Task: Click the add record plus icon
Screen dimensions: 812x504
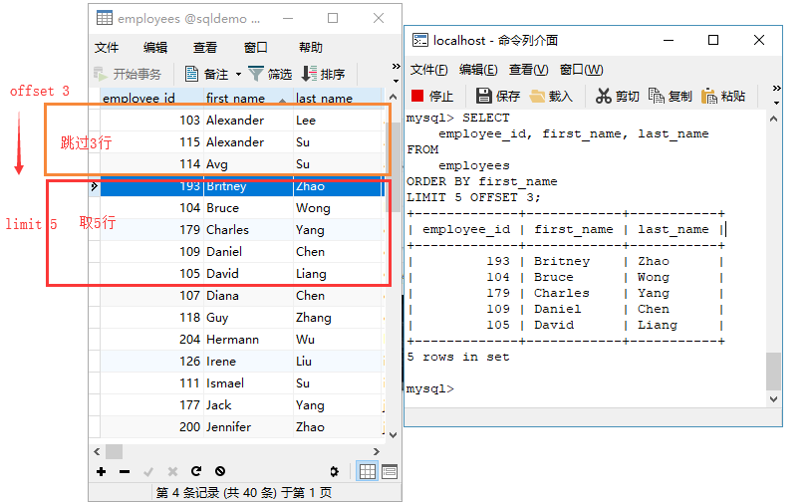Action: [x=101, y=471]
